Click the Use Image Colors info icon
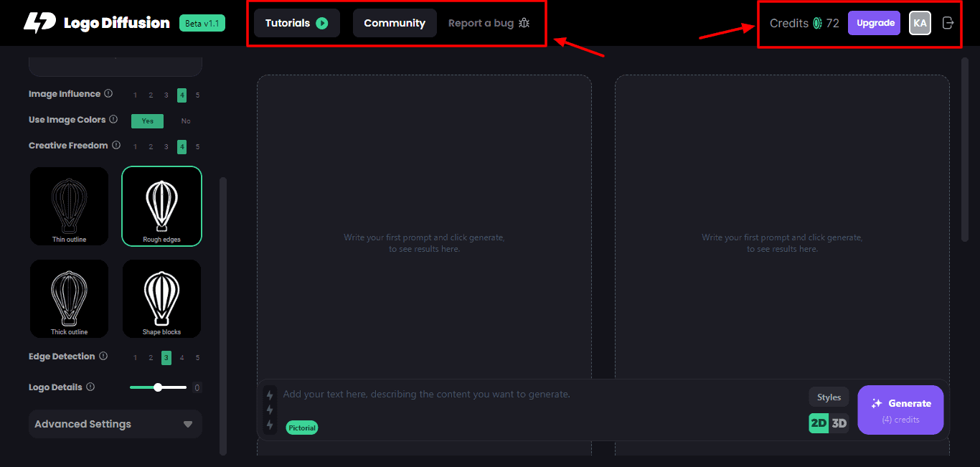Image resolution: width=980 pixels, height=467 pixels. pos(113,119)
